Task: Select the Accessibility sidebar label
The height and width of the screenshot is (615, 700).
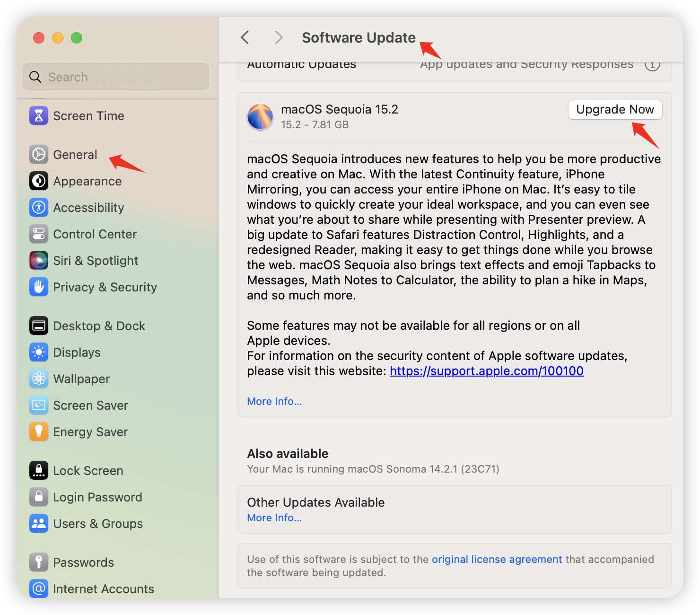Action: 89,208
